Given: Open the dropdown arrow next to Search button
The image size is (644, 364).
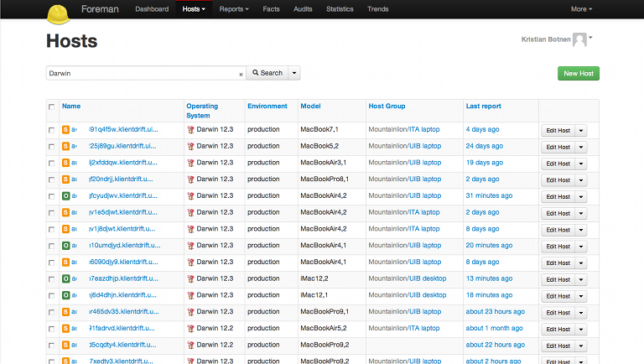Looking at the screenshot, I should (294, 73).
